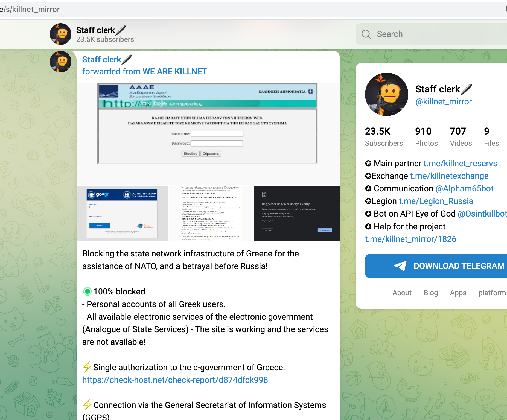The image size is (507, 420).
Task: Click the search magnifier icon
Action: coord(366,34)
